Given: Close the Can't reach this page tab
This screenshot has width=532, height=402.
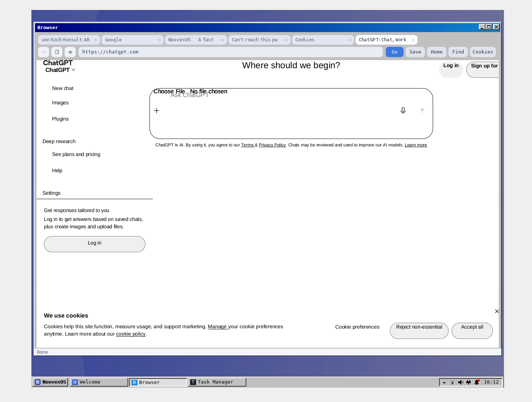Looking at the screenshot, I should tap(286, 40).
